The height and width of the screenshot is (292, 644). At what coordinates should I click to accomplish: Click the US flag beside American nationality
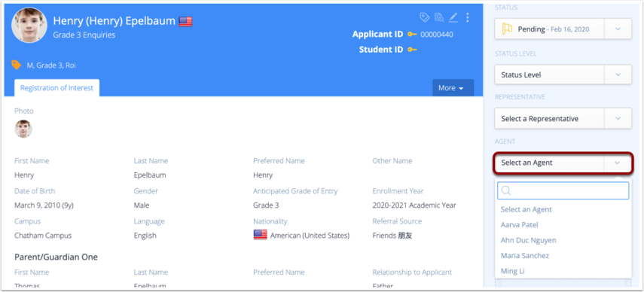click(x=260, y=235)
